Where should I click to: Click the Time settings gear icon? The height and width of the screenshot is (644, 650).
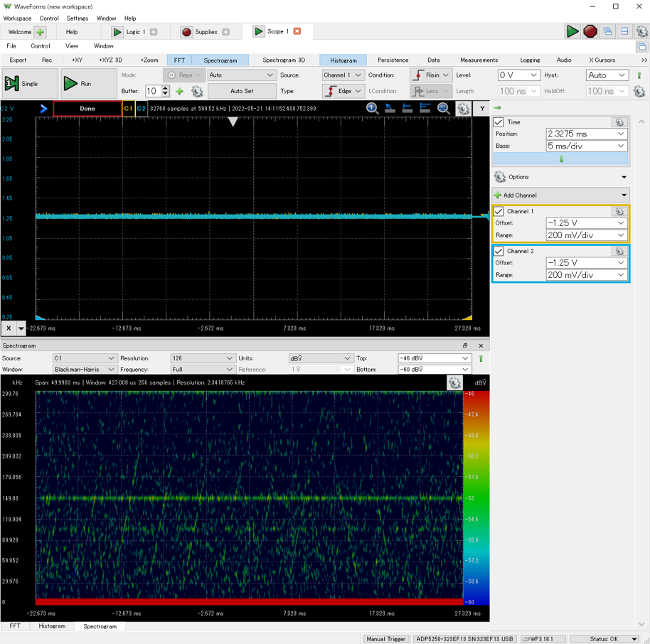[619, 122]
